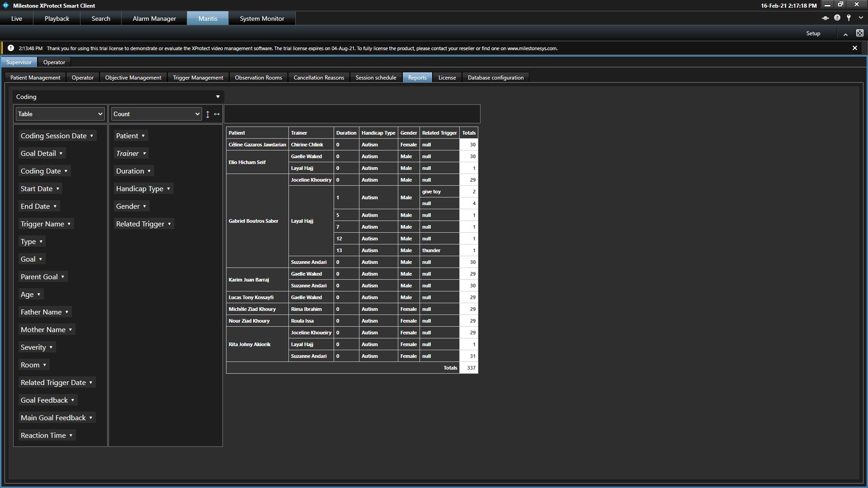
Task: Open the Search tab
Action: 101,19
